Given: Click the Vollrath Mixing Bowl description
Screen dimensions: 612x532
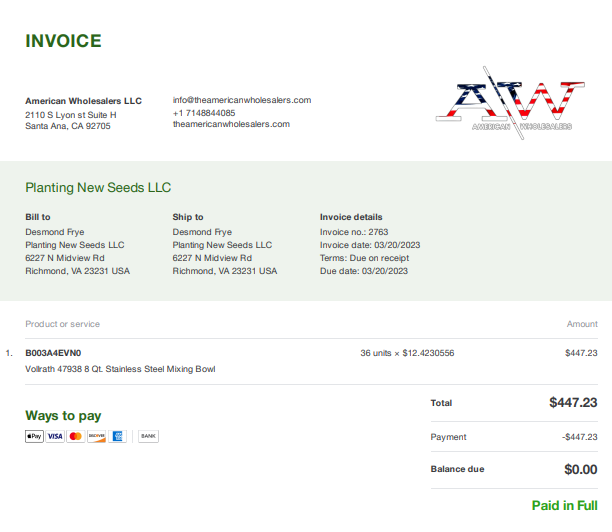Looking at the screenshot, I should click(x=120, y=369).
